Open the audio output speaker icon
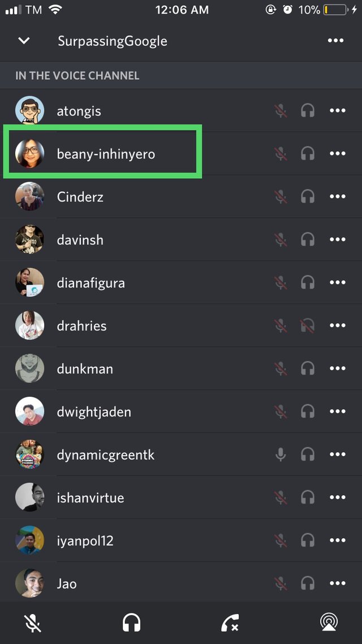This screenshot has height=644, width=362. (329, 623)
